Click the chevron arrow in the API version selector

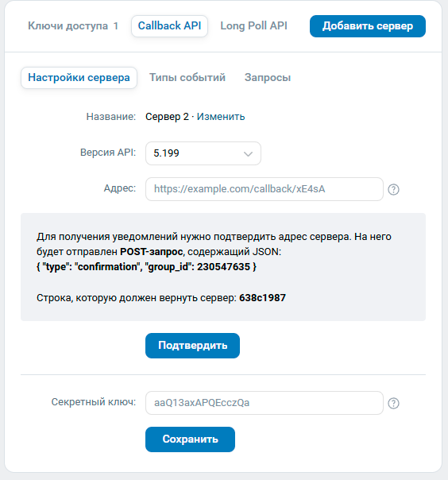click(248, 153)
